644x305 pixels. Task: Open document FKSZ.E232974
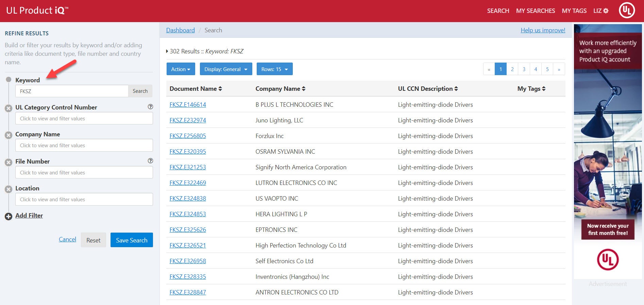188,120
